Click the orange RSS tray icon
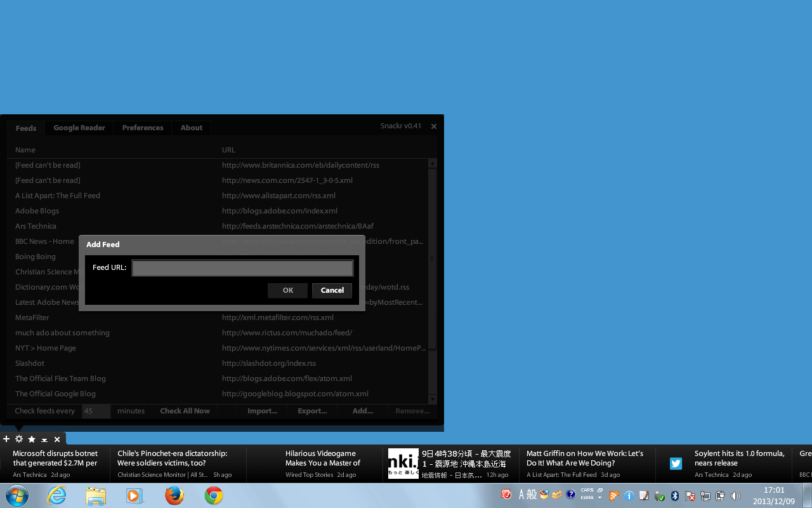 pos(613,496)
